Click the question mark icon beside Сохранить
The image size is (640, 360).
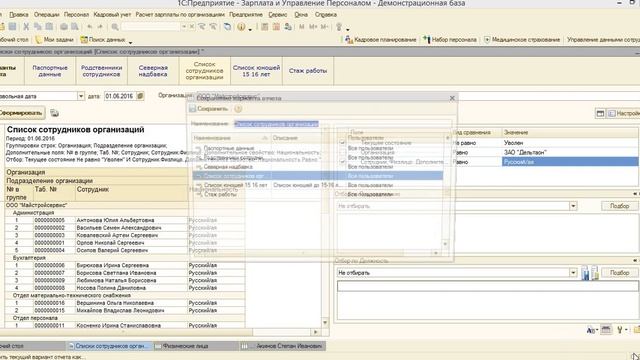click(x=238, y=109)
